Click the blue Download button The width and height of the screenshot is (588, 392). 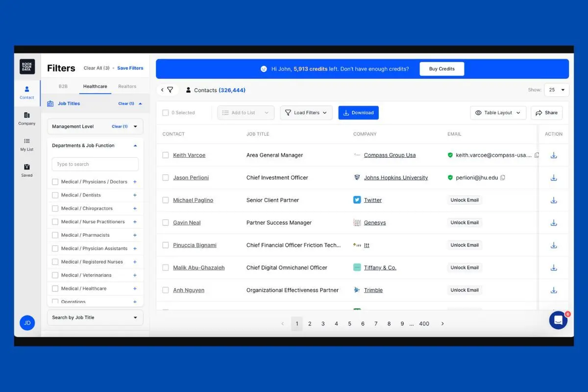pos(359,113)
